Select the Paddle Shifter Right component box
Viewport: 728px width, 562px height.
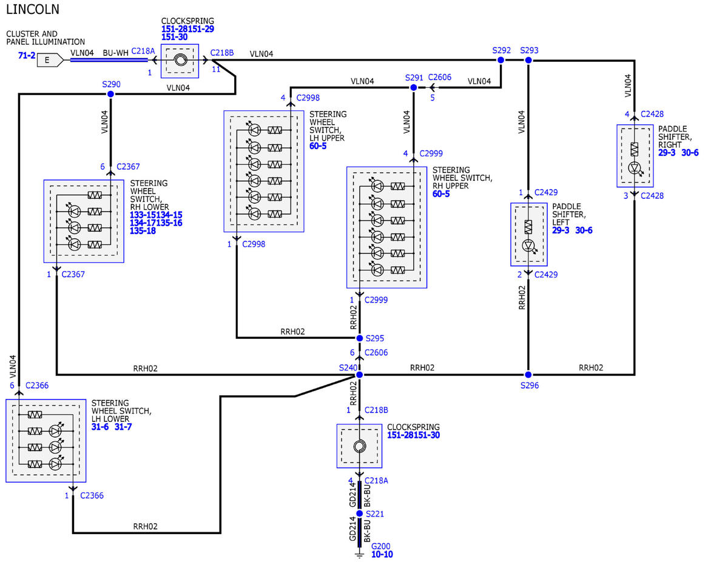point(635,156)
